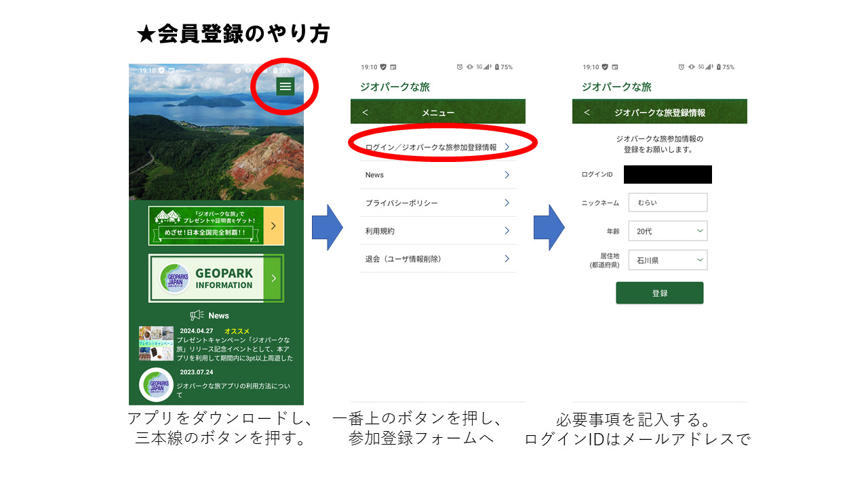The width and height of the screenshot is (868, 488).
Task: Click the ニックネーム field containing むらい
Action: pyautogui.click(x=668, y=203)
